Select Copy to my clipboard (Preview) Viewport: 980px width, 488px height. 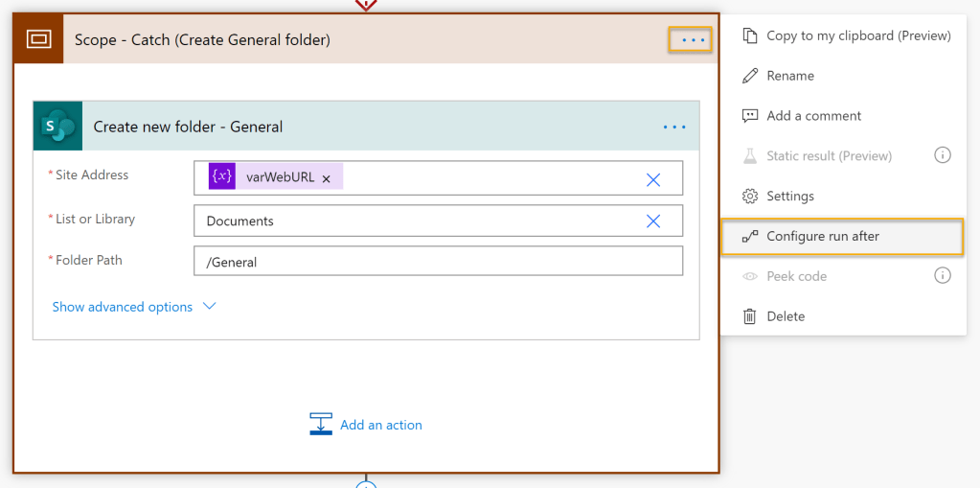(857, 35)
